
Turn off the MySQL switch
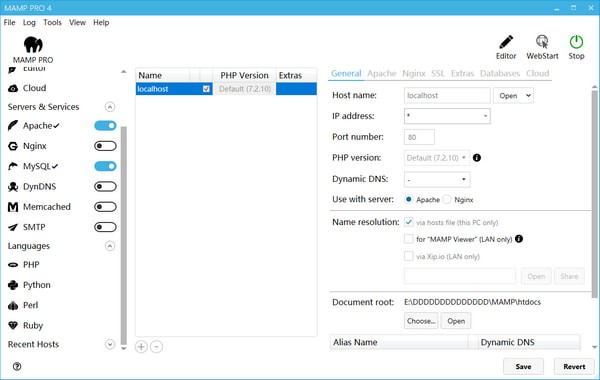105,166
